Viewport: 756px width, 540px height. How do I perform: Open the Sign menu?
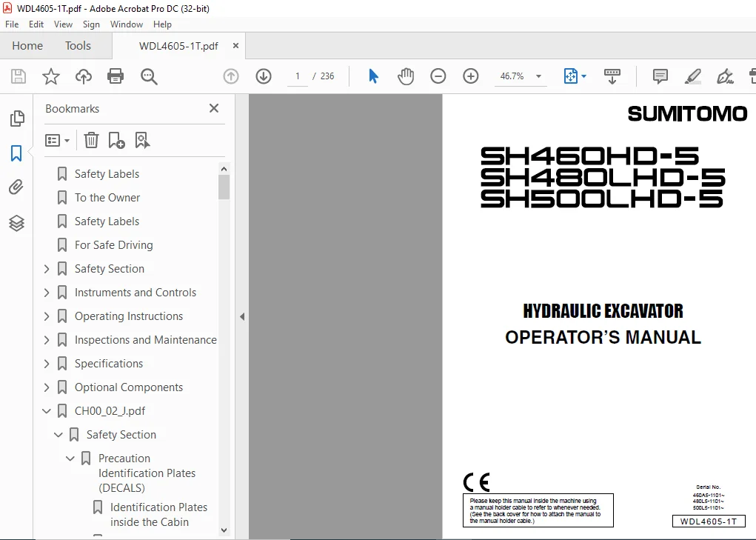coord(91,24)
